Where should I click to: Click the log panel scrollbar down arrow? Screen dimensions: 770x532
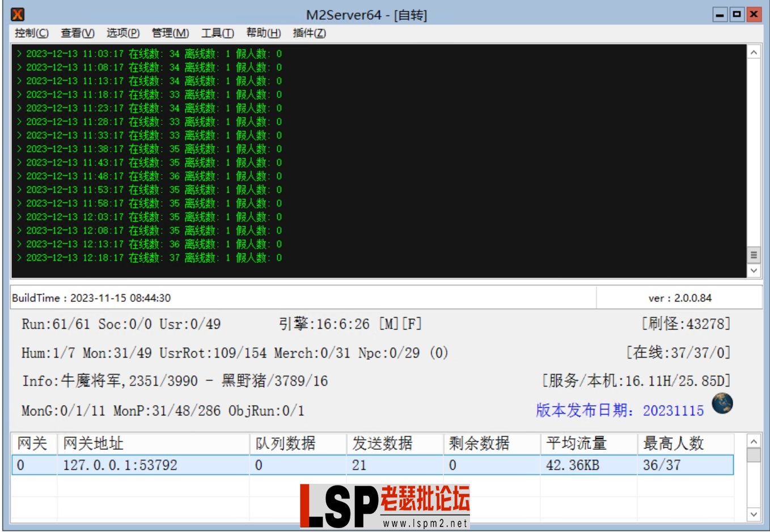point(754,270)
